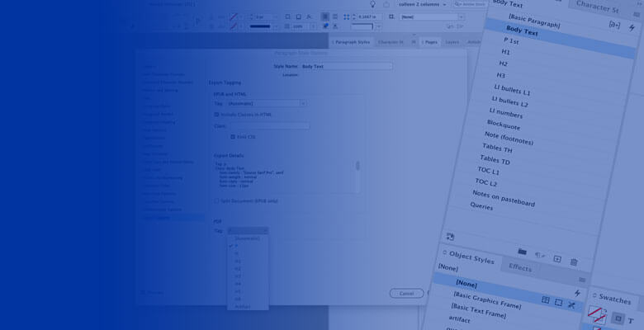
Task: Click the load styles icon at panel bottom-left
Action: (450, 237)
